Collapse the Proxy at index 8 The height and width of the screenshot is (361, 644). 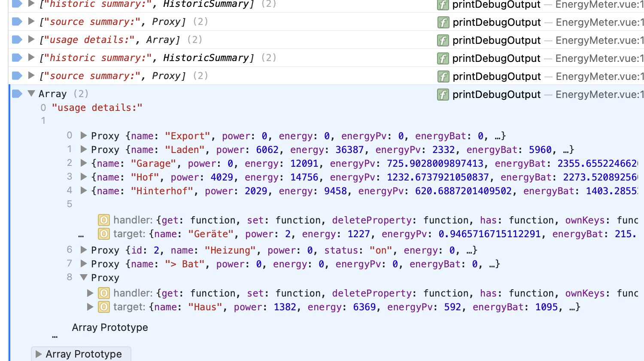coord(84,278)
